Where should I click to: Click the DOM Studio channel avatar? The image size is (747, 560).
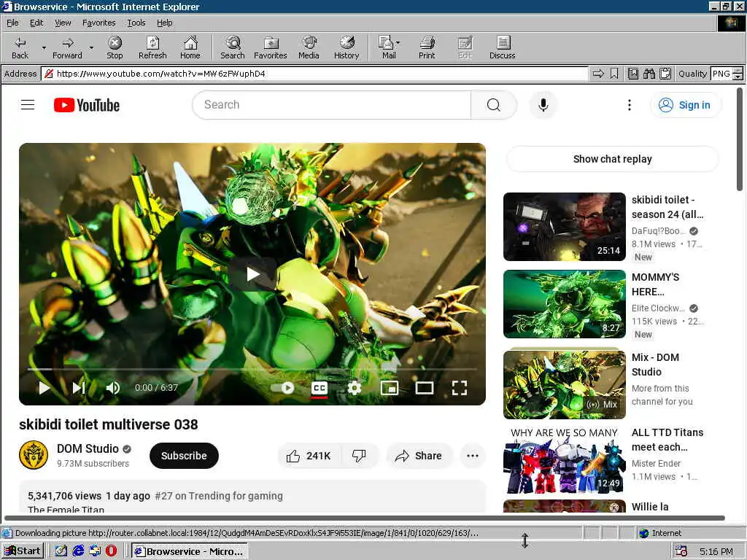(34, 455)
